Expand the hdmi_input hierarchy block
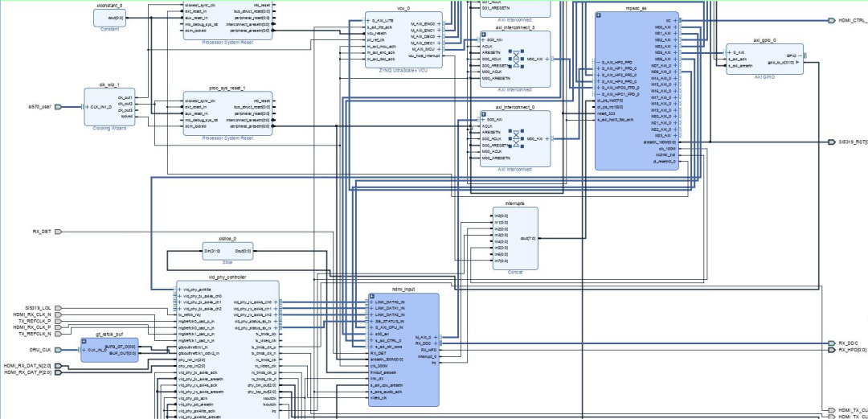 372,297
